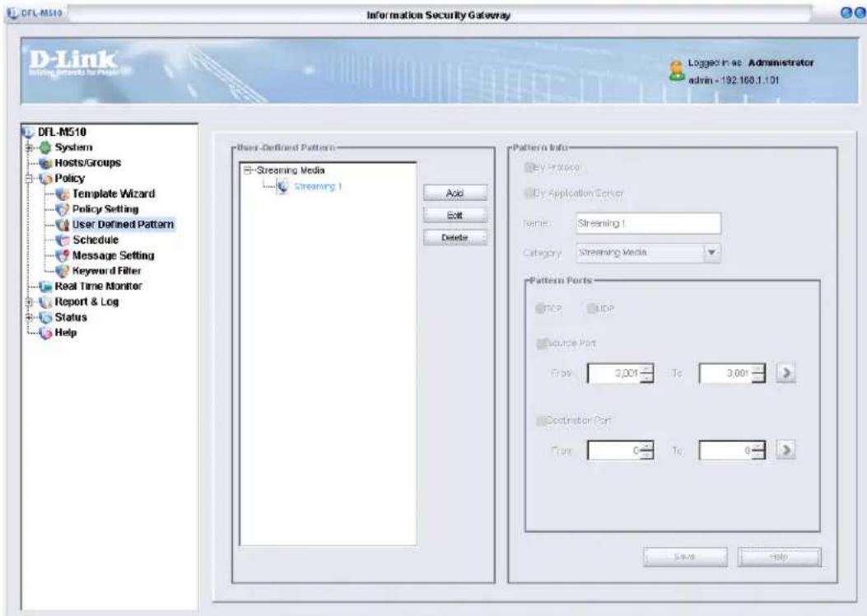Click the Hosts/Groups icon
The height and width of the screenshot is (616, 867).
45,163
